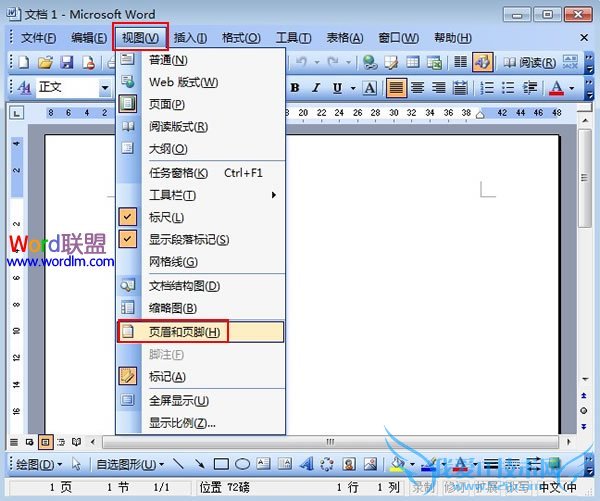The height and width of the screenshot is (501, 600).
Task: Insert a Text Box from drawing toolbar
Action: tap(263, 464)
